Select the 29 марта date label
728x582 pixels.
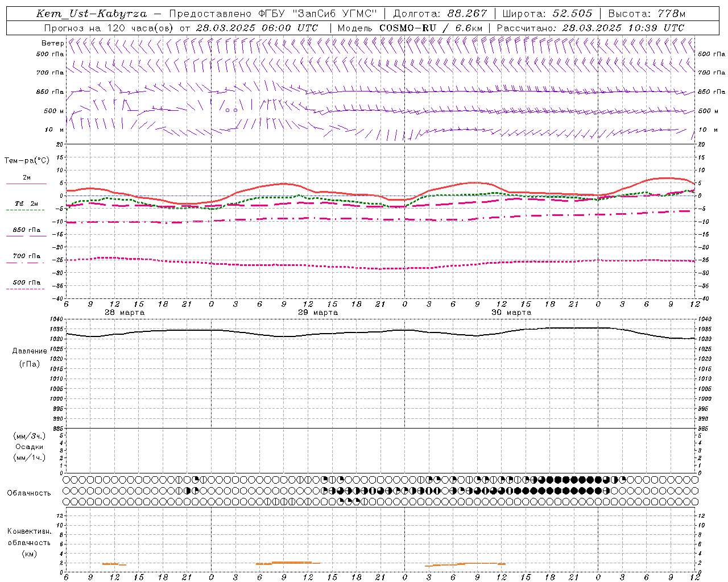(x=317, y=313)
